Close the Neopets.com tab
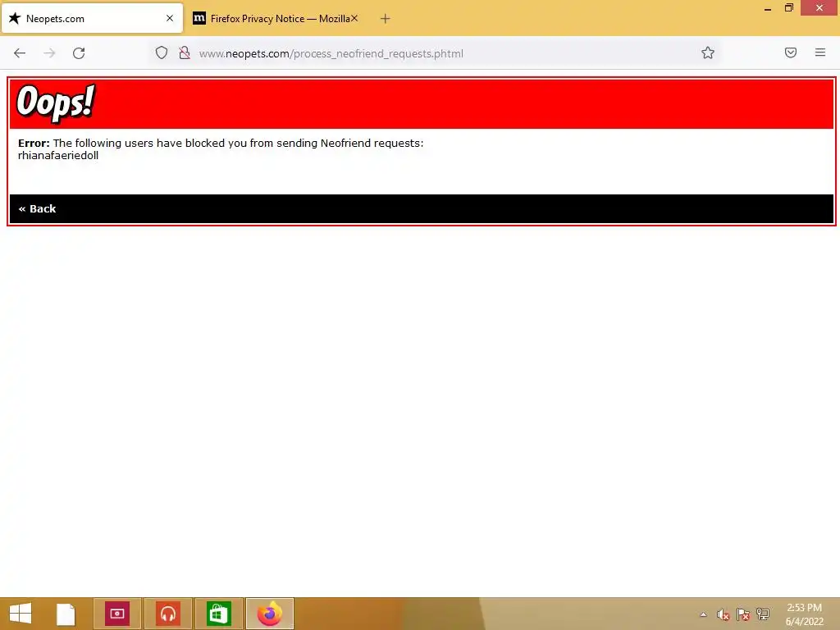 [x=170, y=18]
